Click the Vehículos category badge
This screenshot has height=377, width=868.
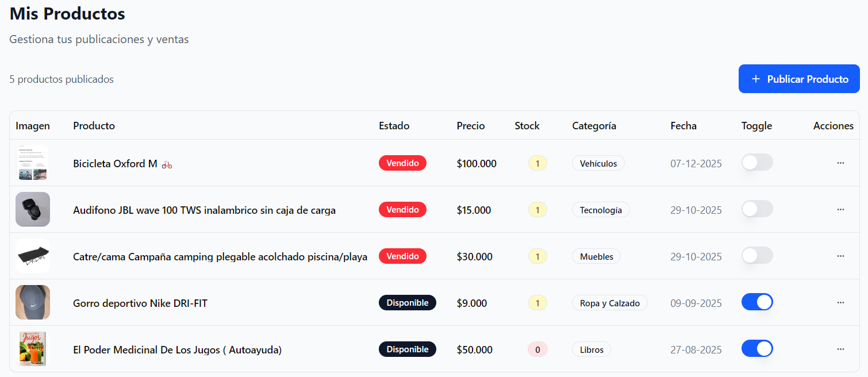598,163
